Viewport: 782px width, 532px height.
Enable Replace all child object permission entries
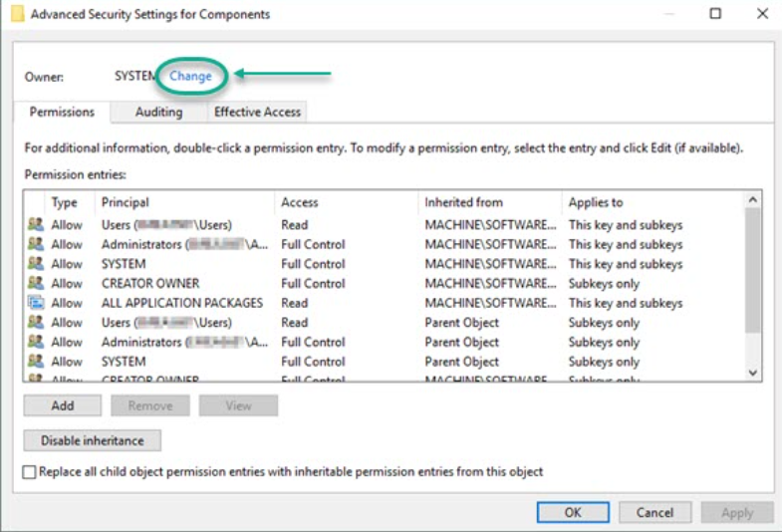[29, 471]
